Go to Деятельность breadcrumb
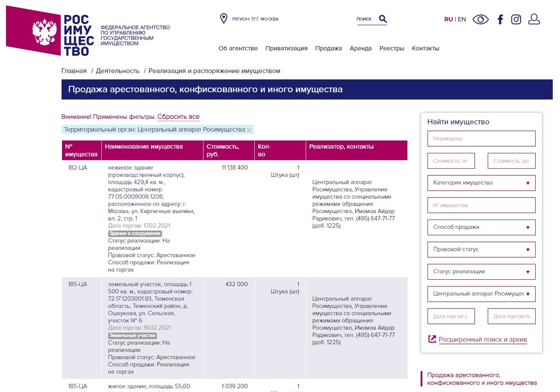 (118, 71)
